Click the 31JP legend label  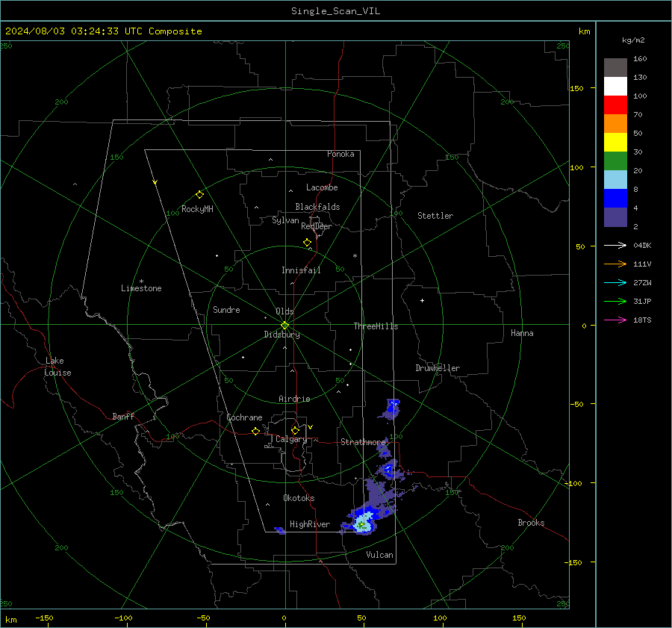tap(642, 302)
